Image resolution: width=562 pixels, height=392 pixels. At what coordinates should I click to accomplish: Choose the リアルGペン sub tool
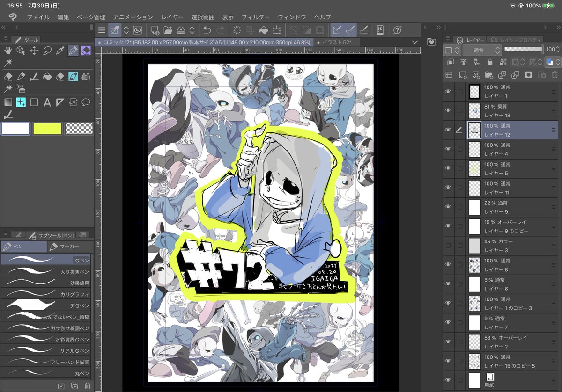[46, 350]
